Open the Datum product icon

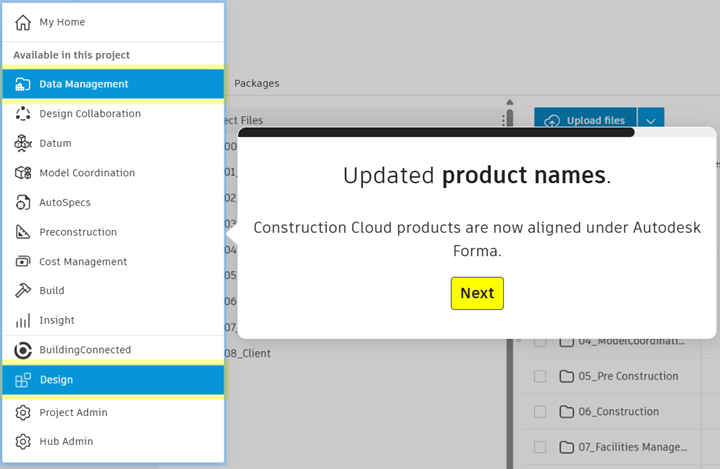[23, 143]
